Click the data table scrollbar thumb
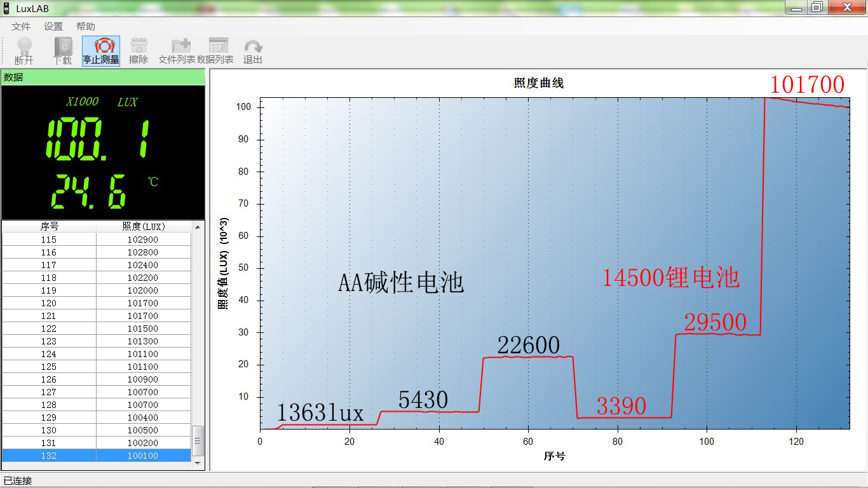This screenshot has height=488, width=868. [198, 441]
